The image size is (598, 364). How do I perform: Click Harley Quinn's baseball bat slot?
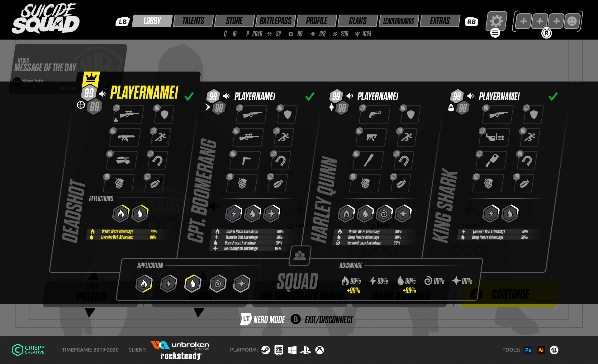(368, 161)
